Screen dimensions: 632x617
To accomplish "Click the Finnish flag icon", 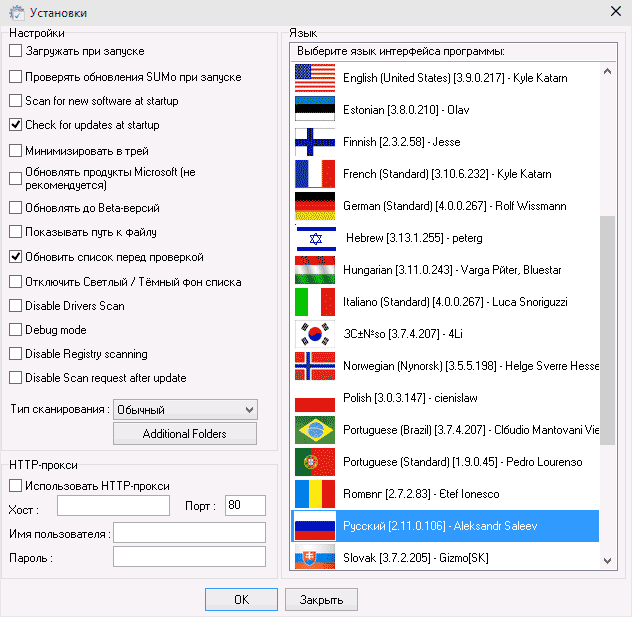I will (315, 141).
